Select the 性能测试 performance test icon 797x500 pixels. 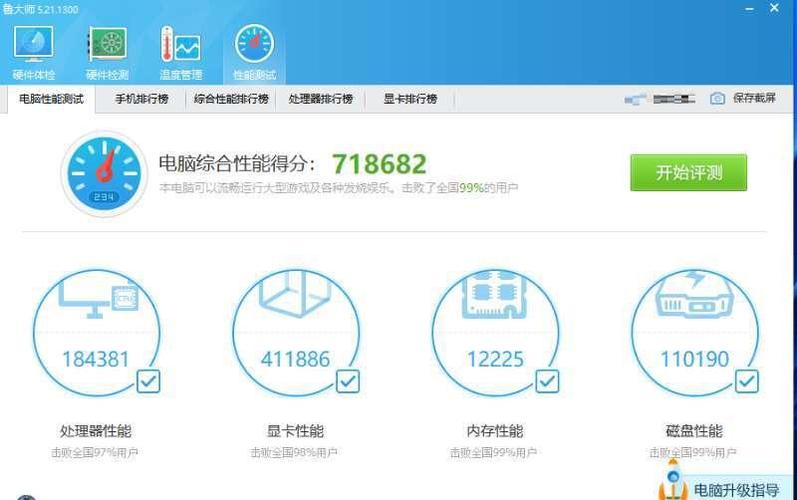254,52
